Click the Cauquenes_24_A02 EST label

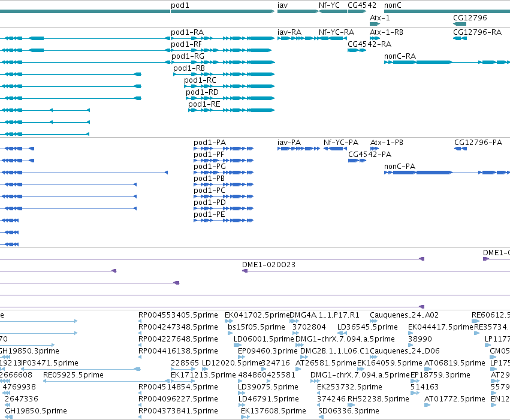[x=405, y=315]
